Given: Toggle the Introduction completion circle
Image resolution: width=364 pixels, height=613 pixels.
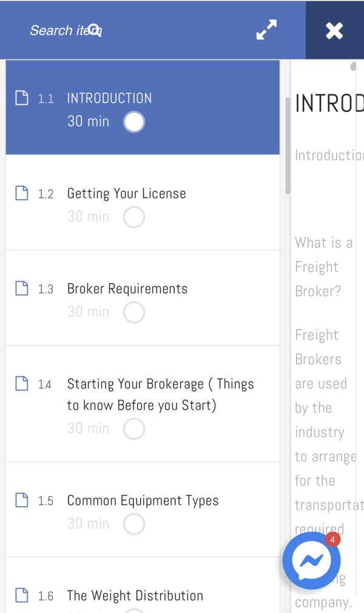Looking at the screenshot, I should tap(134, 122).
